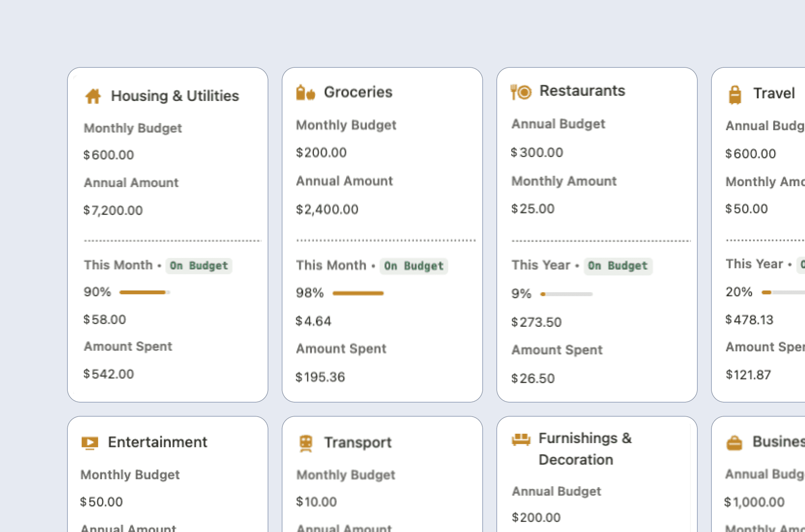Toggle the On Budget tag on Housing & Utilities
The image size is (805, 532).
click(x=199, y=266)
